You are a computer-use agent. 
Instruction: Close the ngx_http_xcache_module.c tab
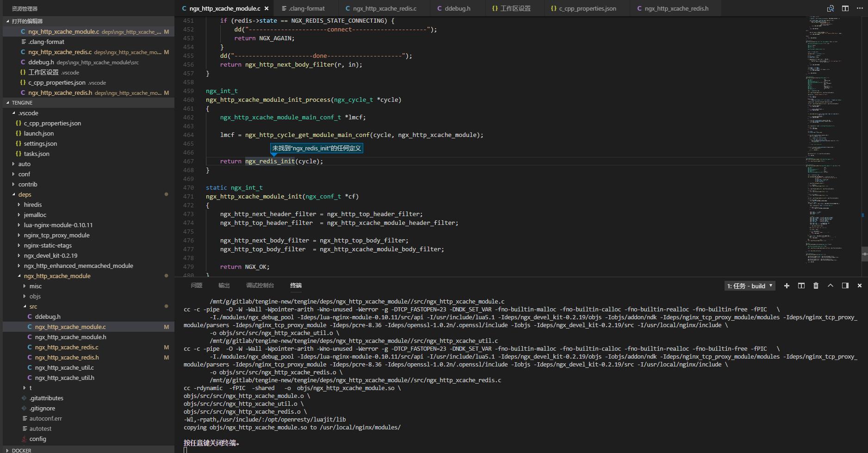pos(266,8)
